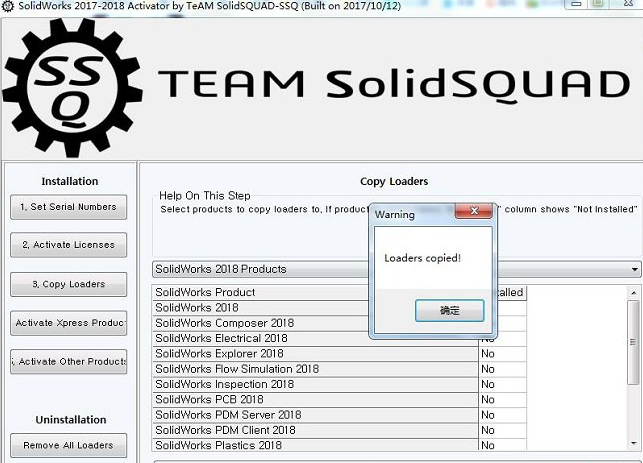Click the SSQ gear logo image
This screenshot has height=463, width=643.
pos(73,88)
